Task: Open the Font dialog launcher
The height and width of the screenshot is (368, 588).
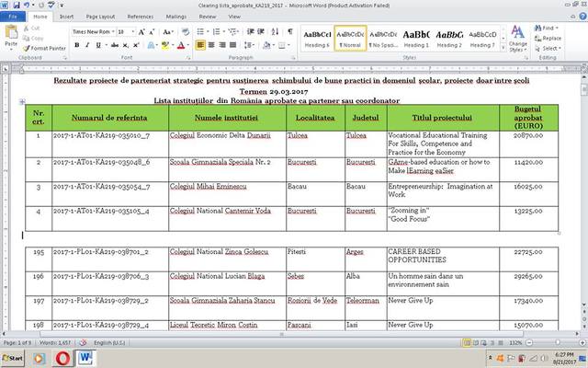Action: click(x=188, y=58)
